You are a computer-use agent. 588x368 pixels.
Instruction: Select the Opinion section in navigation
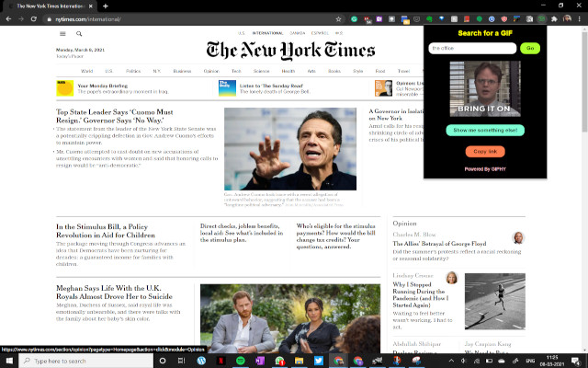(211, 71)
